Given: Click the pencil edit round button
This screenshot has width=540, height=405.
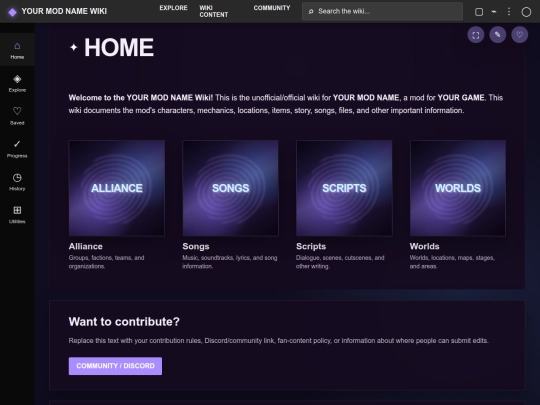Looking at the screenshot, I should 498,35.
